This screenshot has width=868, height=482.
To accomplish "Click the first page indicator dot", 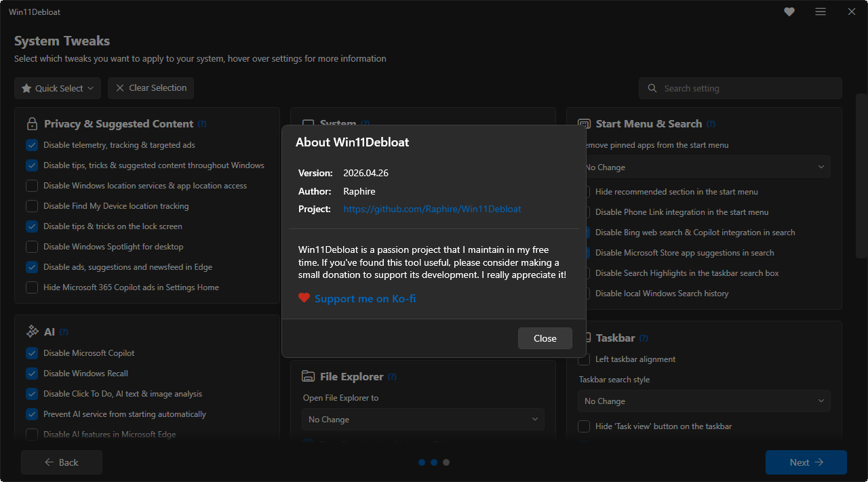I will point(422,462).
